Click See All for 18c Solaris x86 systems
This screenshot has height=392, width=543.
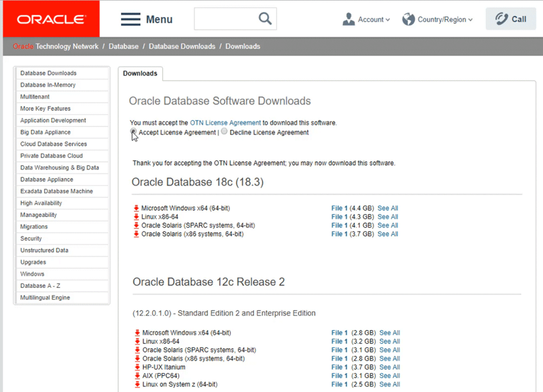(x=388, y=234)
